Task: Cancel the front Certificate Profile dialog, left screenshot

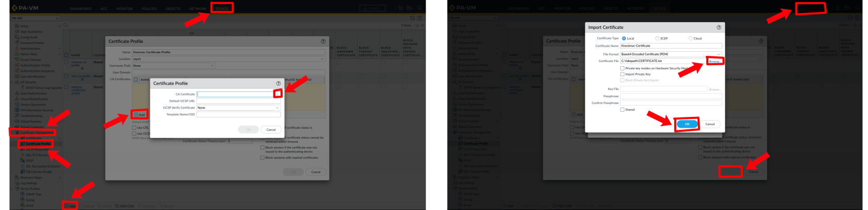Action: point(271,130)
